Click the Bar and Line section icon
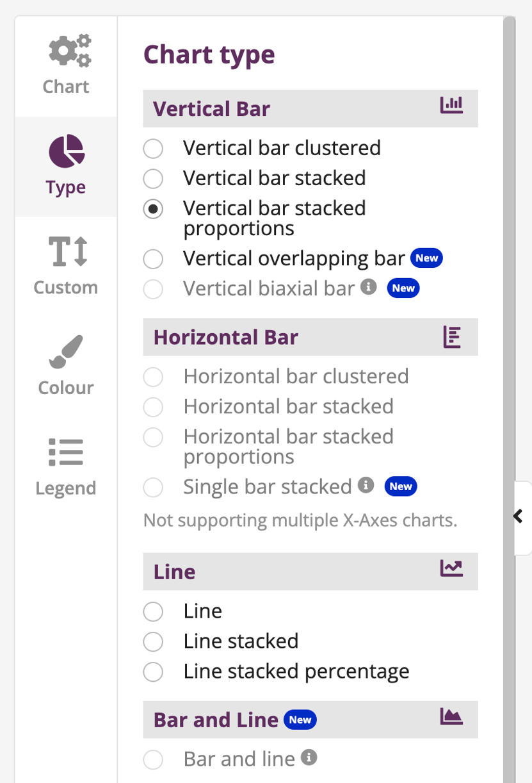The image size is (532, 783). [x=451, y=716]
